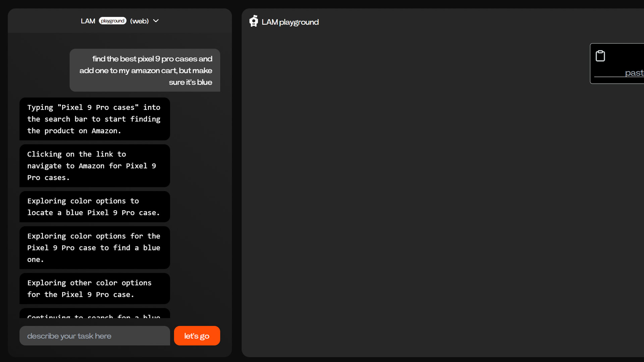Image resolution: width=644 pixels, height=362 pixels.
Task: Click the dropdown arrow next to LAM web
Action: pos(156,21)
